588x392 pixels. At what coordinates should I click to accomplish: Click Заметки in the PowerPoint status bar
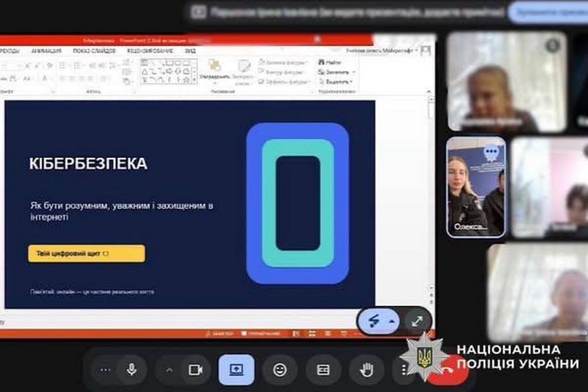[219, 334]
